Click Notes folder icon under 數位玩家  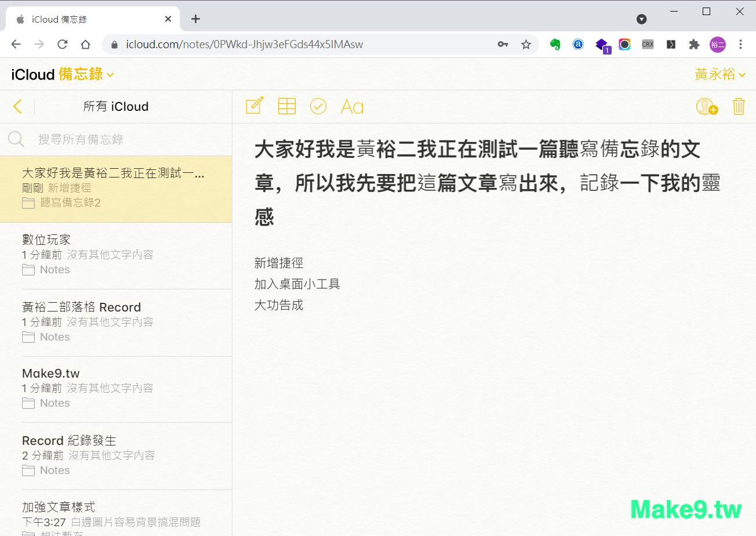pyautogui.click(x=28, y=270)
